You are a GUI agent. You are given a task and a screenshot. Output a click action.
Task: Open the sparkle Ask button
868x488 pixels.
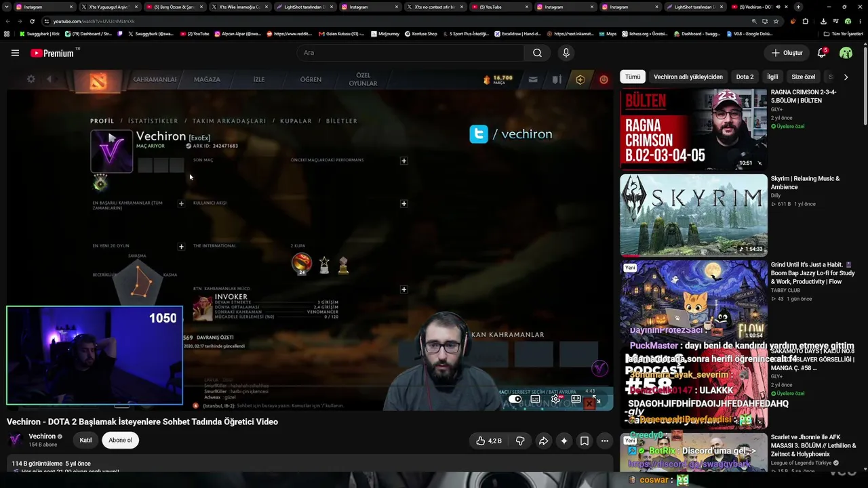click(x=564, y=441)
